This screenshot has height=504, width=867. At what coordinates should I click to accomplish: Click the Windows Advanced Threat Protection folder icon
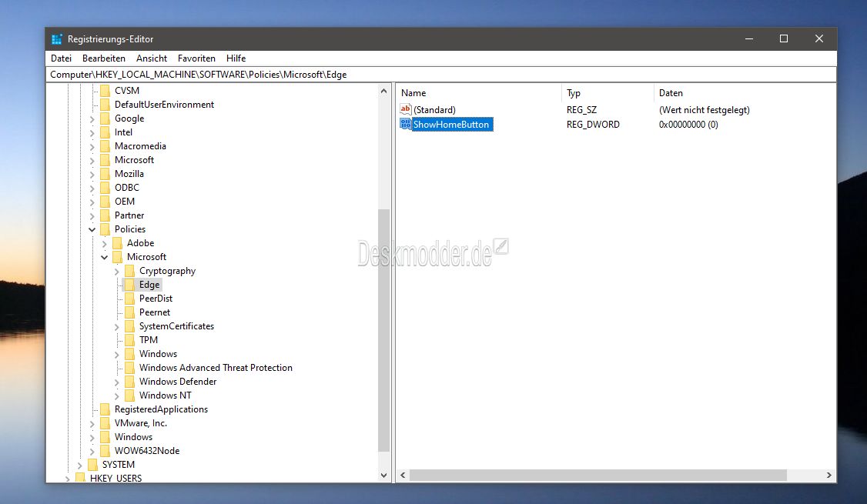129,368
